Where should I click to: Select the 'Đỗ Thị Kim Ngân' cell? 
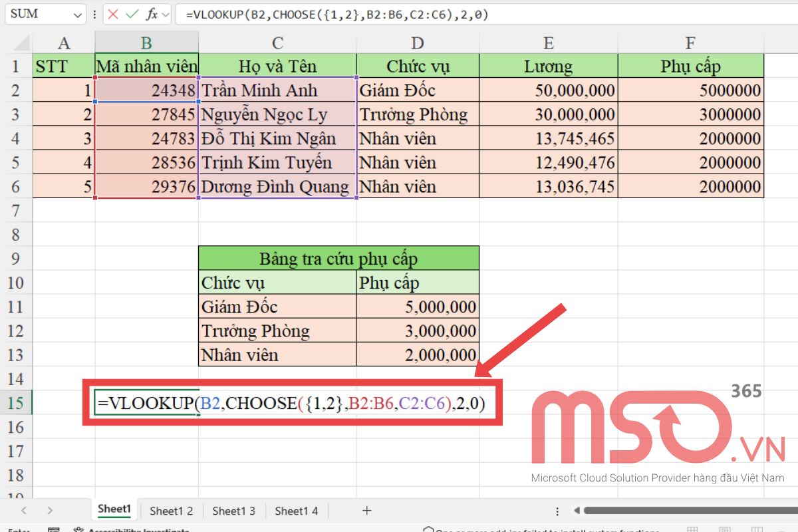point(277,138)
